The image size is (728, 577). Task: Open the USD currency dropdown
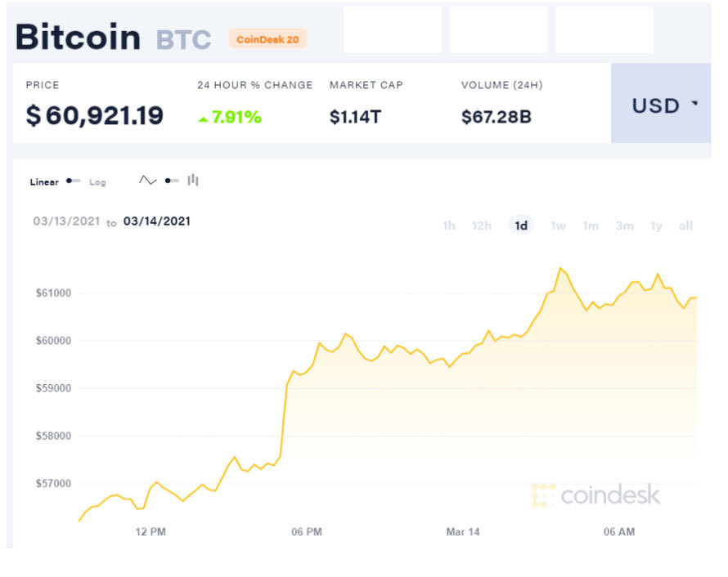tap(664, 105)
